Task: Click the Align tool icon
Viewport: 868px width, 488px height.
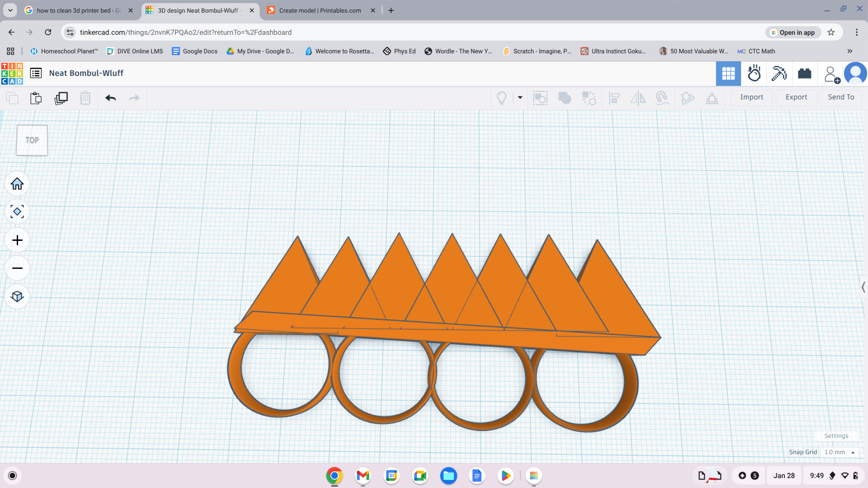Action: click(614, 98)
